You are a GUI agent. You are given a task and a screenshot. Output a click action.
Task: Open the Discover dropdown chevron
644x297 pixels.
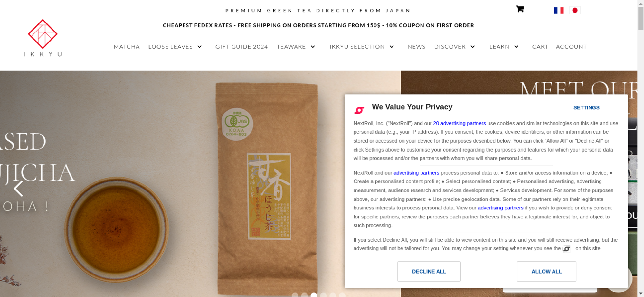(x=472, y=47)
